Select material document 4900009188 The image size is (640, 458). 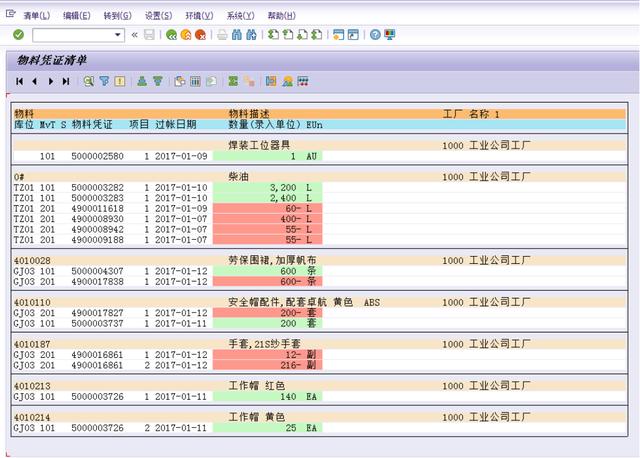pos(98,240)
